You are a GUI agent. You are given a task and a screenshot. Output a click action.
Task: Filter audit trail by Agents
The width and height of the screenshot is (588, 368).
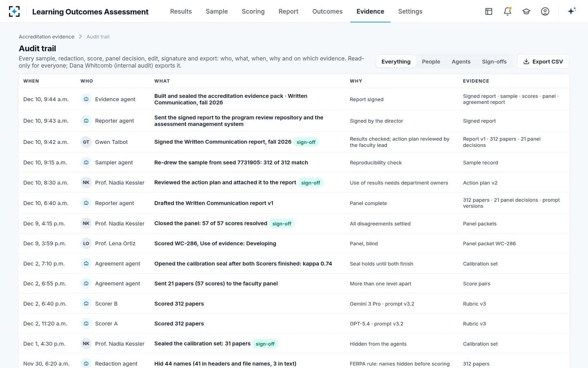pyautogui.click(x=461, y=62)
